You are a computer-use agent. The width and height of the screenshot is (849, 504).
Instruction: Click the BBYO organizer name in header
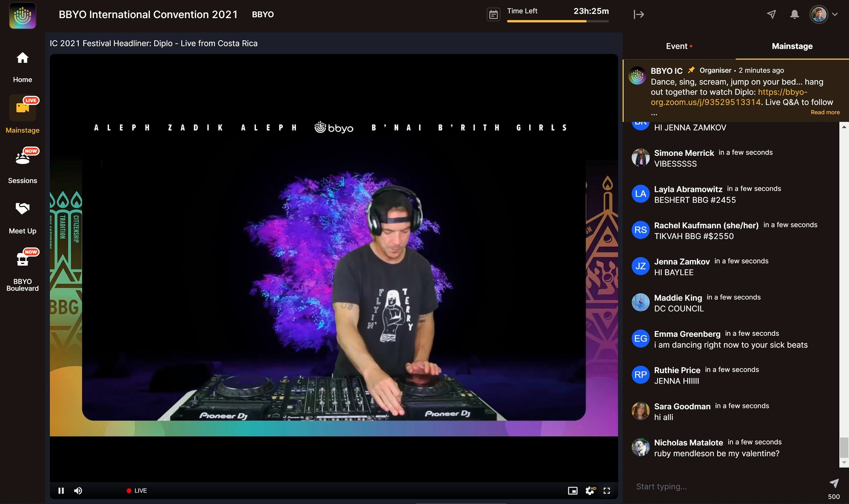(x=263, y=15)
